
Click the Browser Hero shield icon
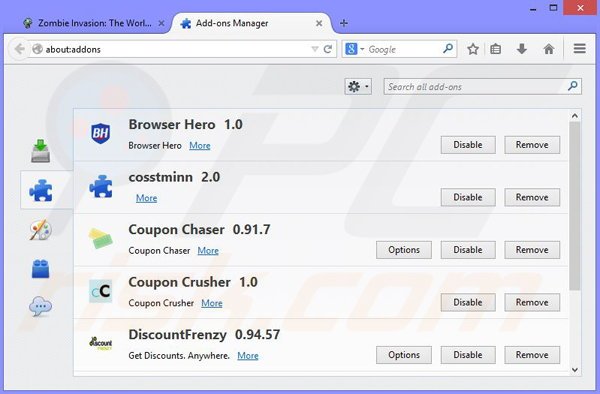tap(101, 134)
